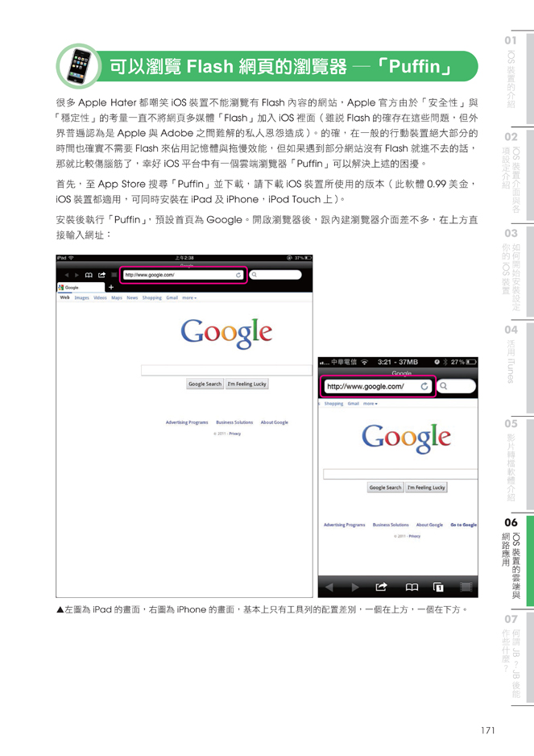Viewport: 534px width, 756px height.
Task: Click the magnifier search field on iPhone
Action: tap(457, 386)
